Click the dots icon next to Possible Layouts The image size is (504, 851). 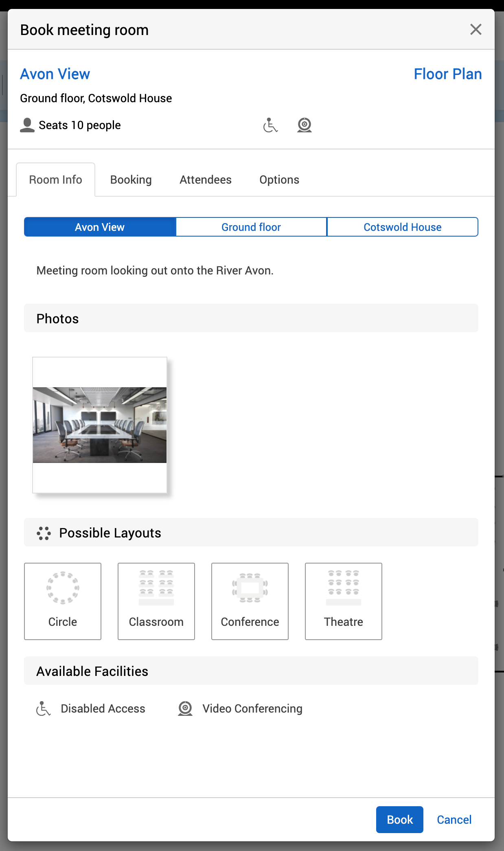coord(44,533)
